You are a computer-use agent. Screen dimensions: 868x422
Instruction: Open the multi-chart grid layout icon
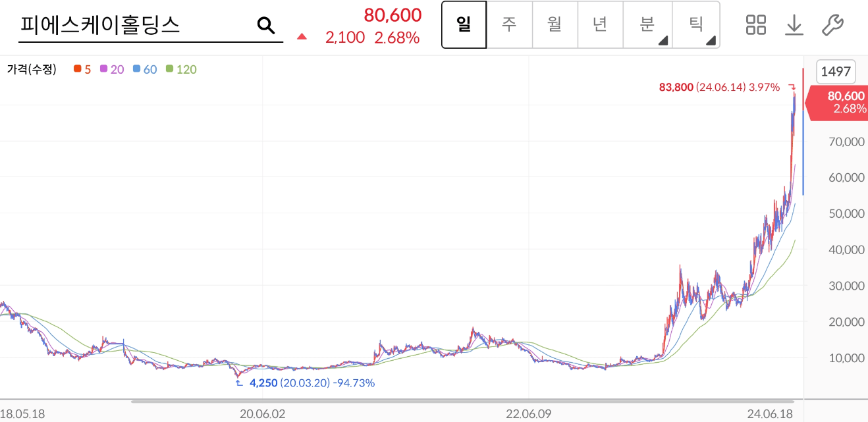point(755,24)
